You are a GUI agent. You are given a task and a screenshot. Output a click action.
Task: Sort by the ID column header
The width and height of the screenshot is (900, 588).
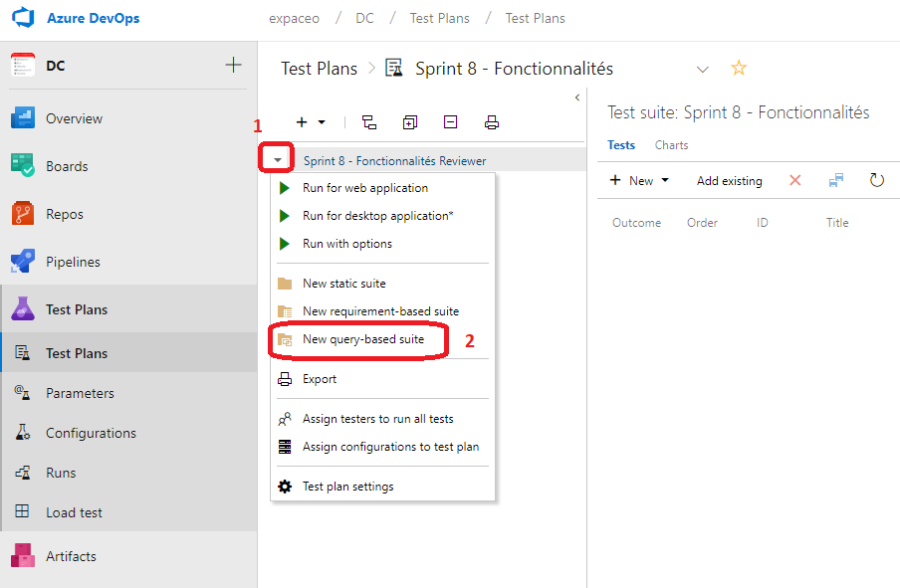point(762,223)
